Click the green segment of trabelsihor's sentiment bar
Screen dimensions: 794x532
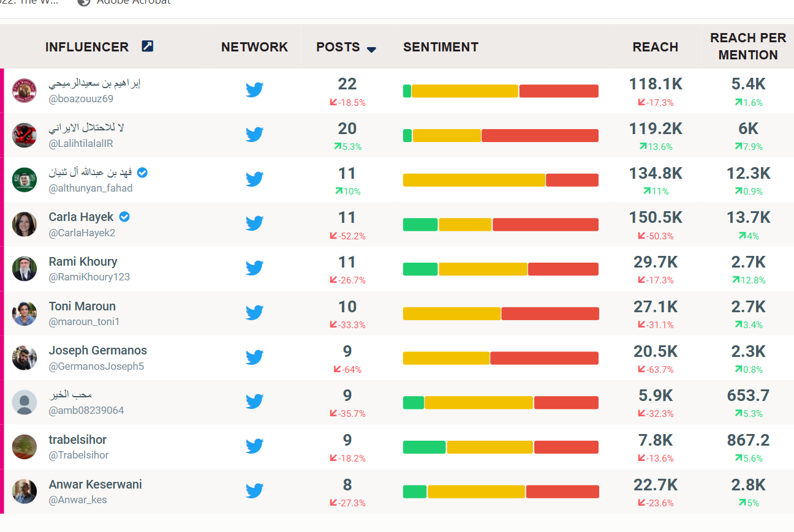click(424, 447)
